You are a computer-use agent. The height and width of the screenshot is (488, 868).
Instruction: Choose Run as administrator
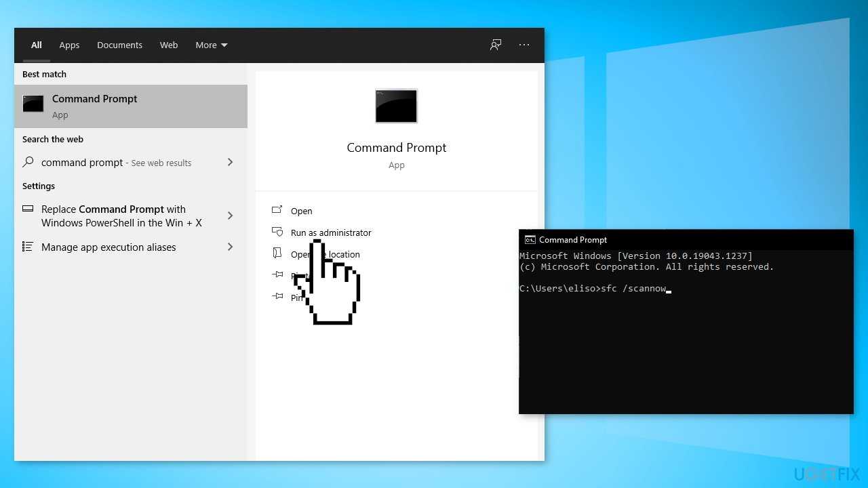331,232
